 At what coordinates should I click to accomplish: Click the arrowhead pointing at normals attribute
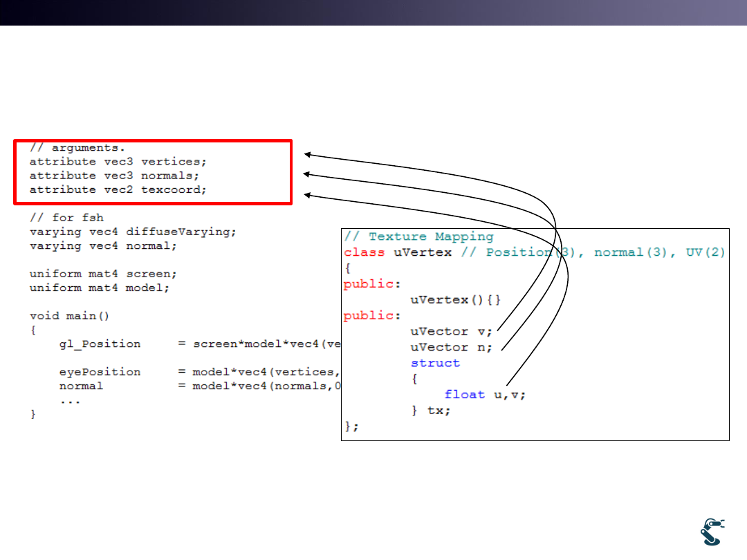[x=308, y=176]
